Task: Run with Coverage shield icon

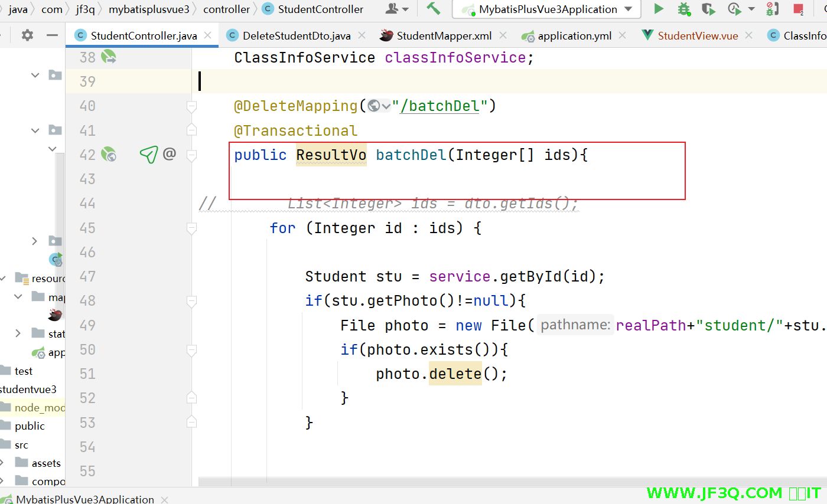Action: (708, 9)
